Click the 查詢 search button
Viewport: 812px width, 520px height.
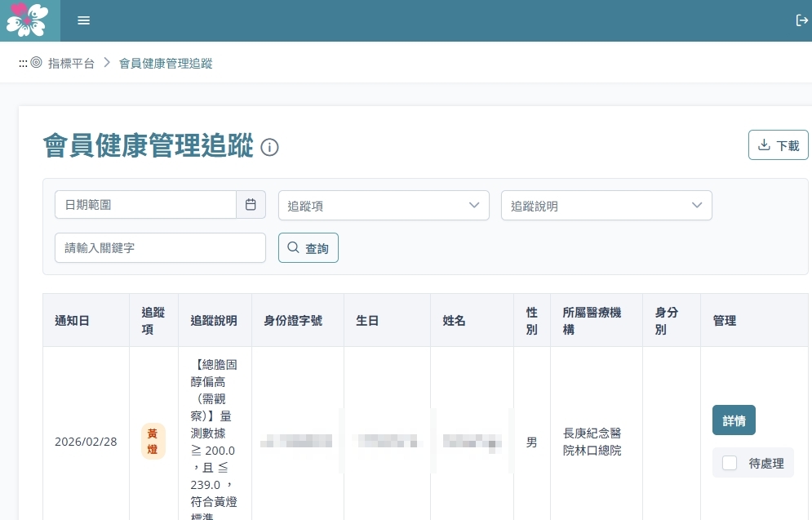[308, 248]
